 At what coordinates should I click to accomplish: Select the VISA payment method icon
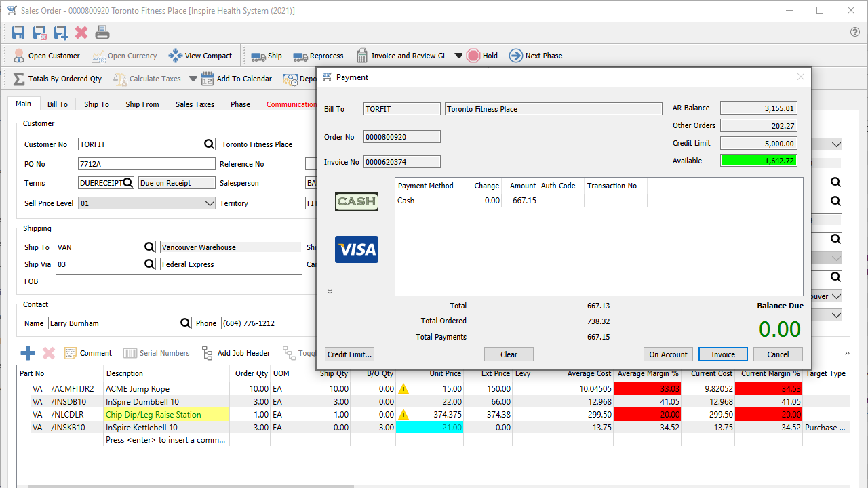pyautogui.click(x=357, y=249)
